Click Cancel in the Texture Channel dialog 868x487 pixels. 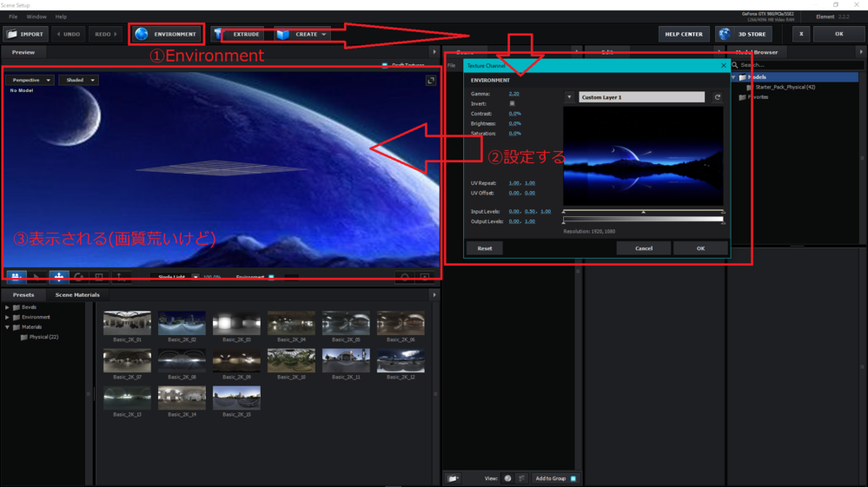pyautogui.click(x=643, y=248)
